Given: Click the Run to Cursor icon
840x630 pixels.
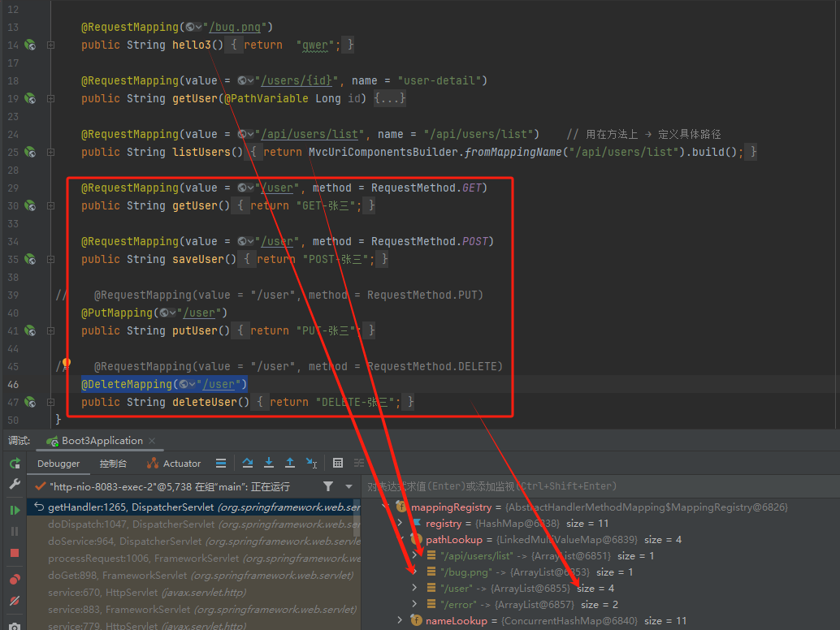Looking at the screenshot, I should tap(311, 463).
